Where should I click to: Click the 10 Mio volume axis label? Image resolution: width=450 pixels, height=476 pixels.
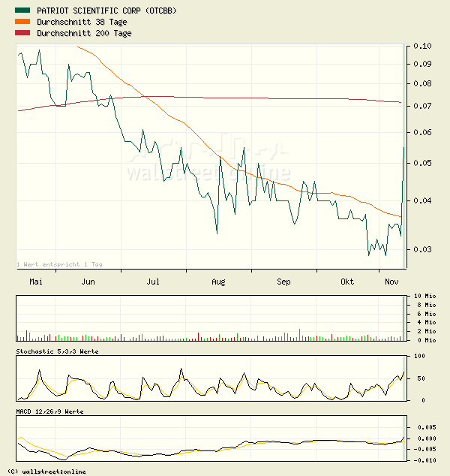(x=425, y=297)
